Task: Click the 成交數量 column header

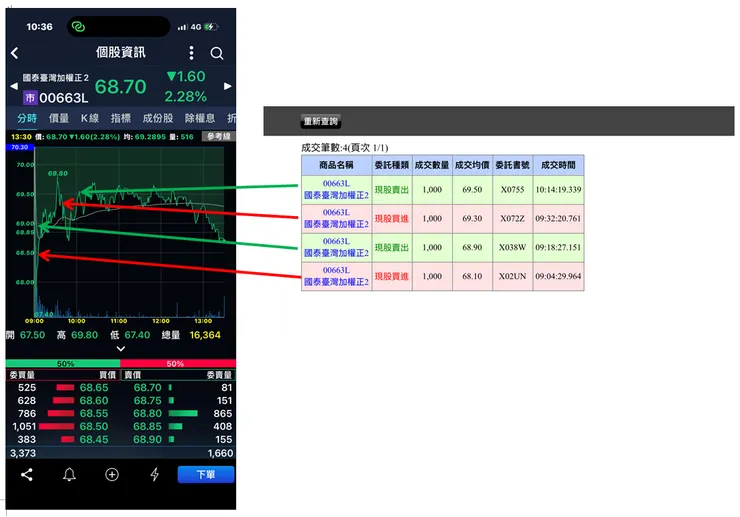Action: pos(432,165)
